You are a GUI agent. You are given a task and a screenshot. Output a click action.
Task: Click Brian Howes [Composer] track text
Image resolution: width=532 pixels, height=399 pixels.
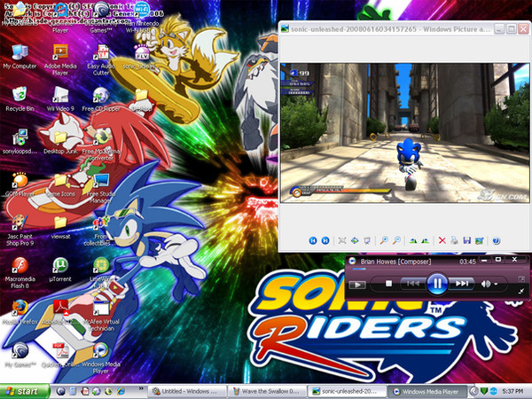coord(395,262)
